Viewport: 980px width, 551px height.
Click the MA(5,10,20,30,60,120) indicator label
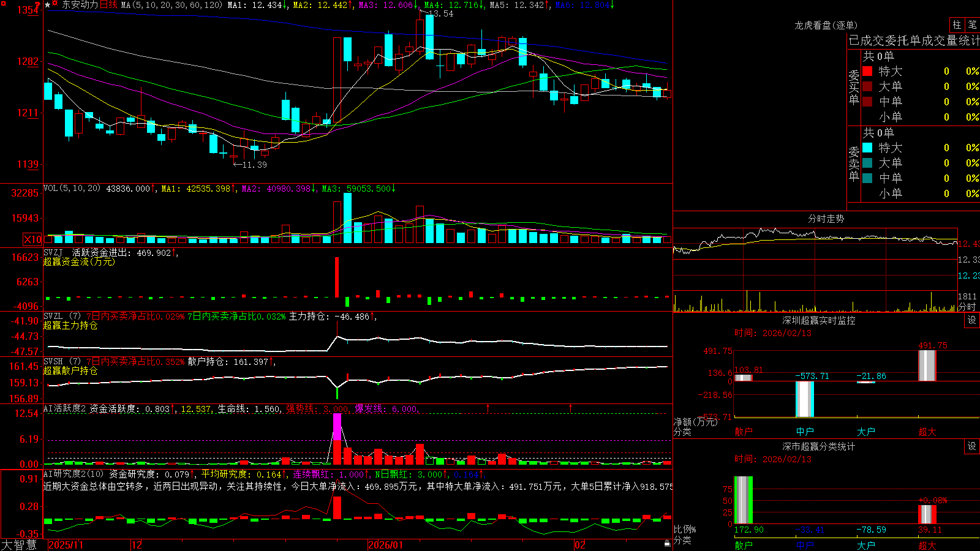click(171, 5)
